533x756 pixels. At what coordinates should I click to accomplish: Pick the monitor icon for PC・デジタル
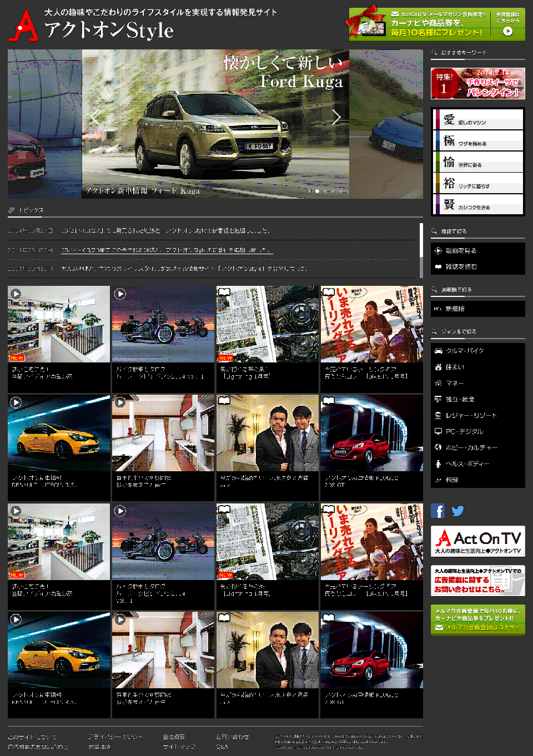click(x=438, y=431)
